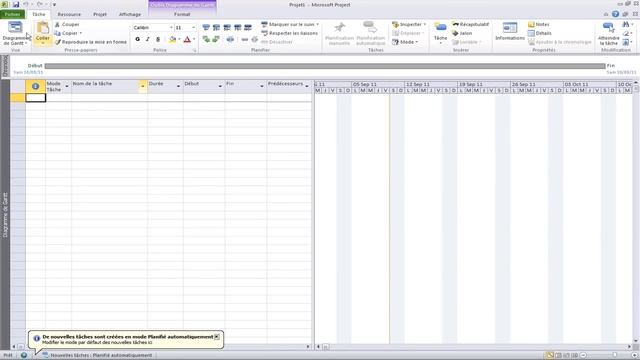Click Marquer sur le suivi

290,24
